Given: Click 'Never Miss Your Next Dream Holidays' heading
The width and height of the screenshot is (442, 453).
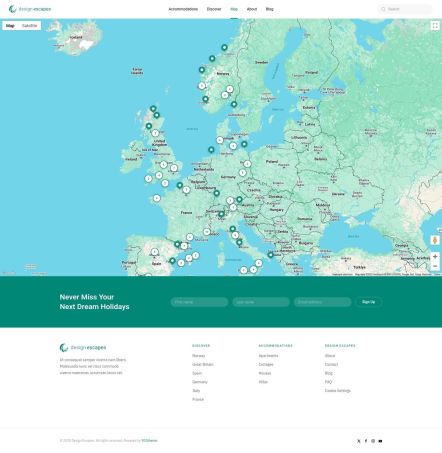Looking at the screenshot, I should pos(94,302).
